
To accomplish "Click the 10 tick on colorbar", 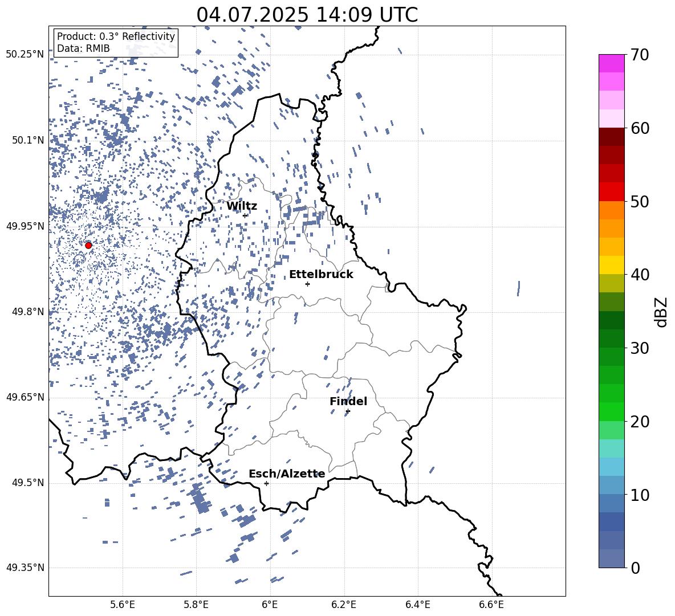I will 640,495.
